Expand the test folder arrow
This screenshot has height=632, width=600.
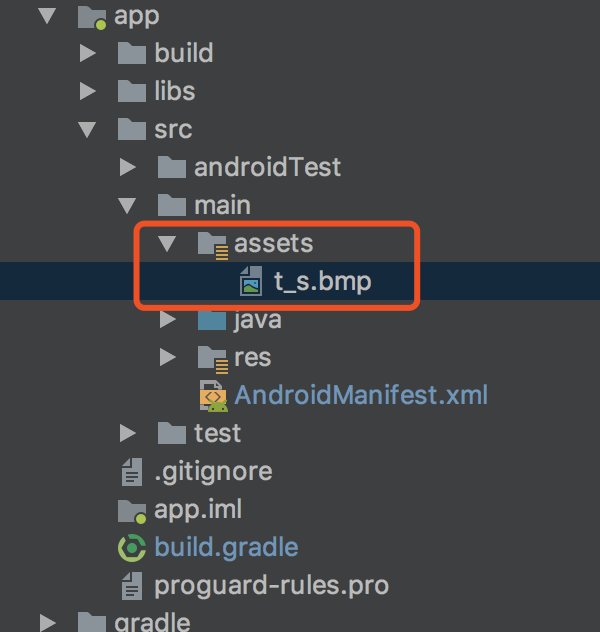128,433
